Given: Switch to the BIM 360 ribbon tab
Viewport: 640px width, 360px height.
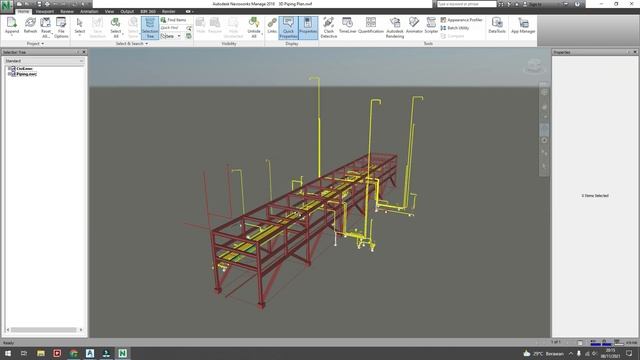Looking at the screenshot, I should tap(148, 11).
